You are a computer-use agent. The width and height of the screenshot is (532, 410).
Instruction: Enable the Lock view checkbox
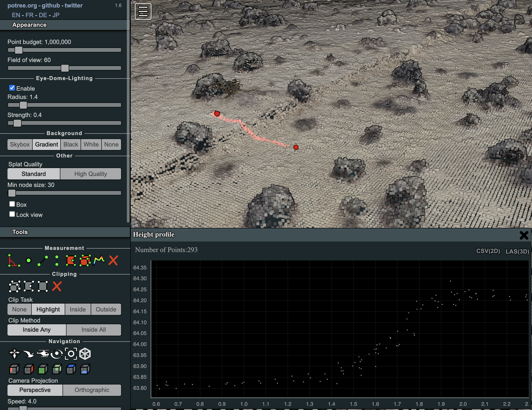[12, 214]
